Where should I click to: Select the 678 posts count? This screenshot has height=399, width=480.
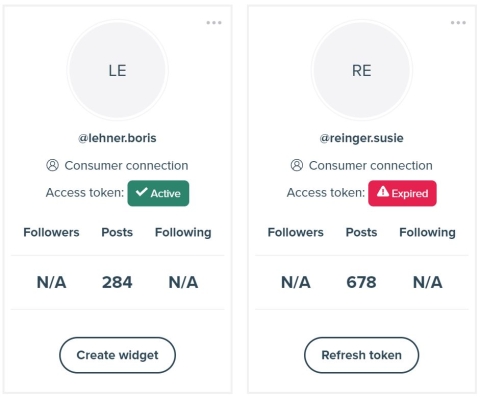point(361,282)
